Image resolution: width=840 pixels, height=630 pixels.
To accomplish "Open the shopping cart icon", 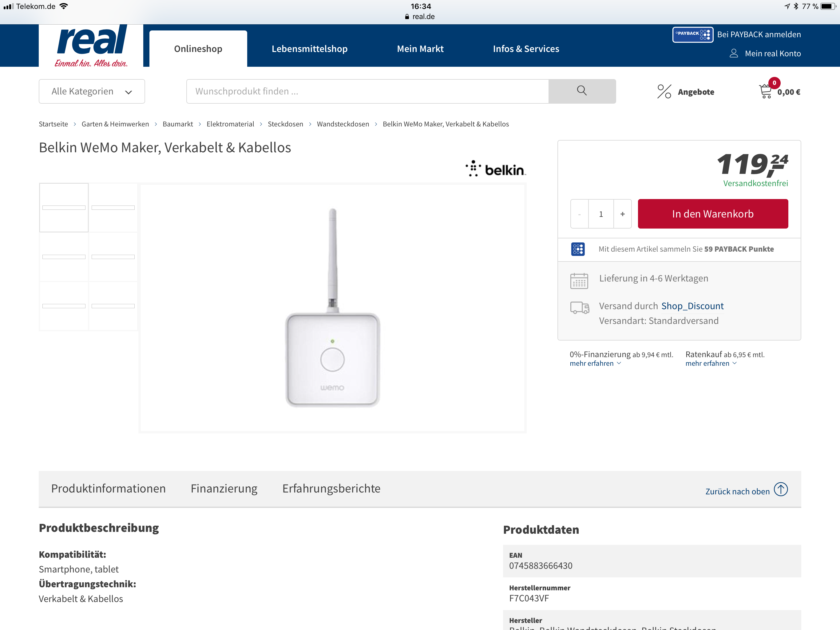I will click(x=766, y=91).
